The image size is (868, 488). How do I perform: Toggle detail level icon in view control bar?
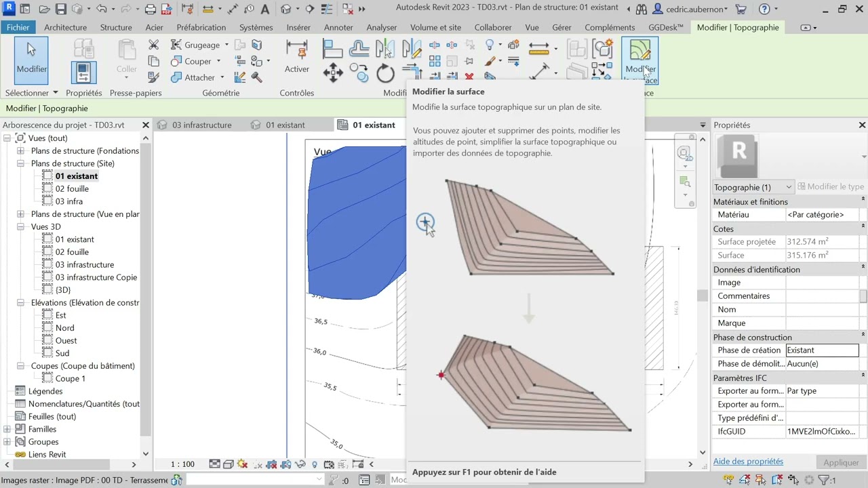click(214, 464)
